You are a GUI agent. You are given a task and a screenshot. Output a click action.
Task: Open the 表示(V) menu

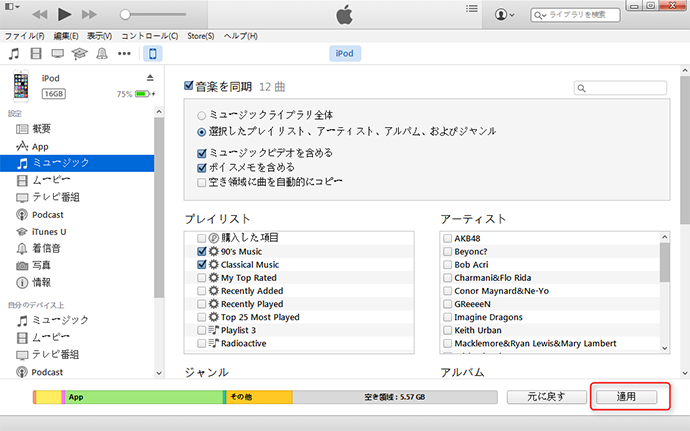[x=99, y=36]
